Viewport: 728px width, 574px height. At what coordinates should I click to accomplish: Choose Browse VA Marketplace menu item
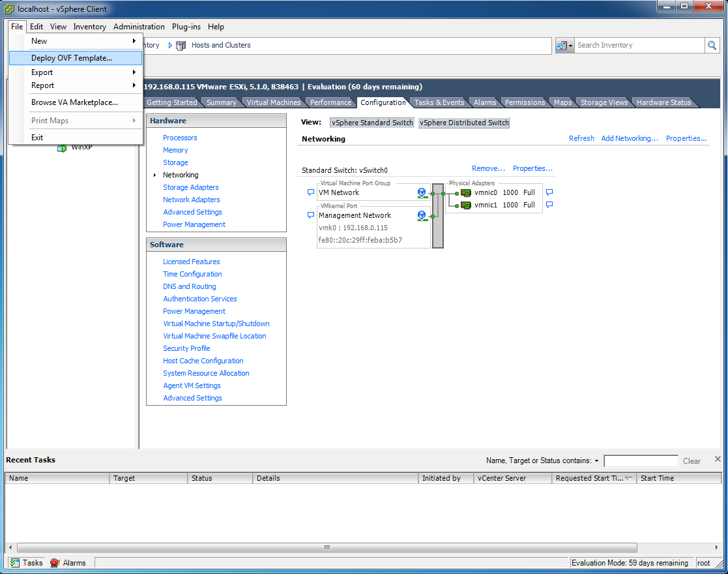point(75,102)
